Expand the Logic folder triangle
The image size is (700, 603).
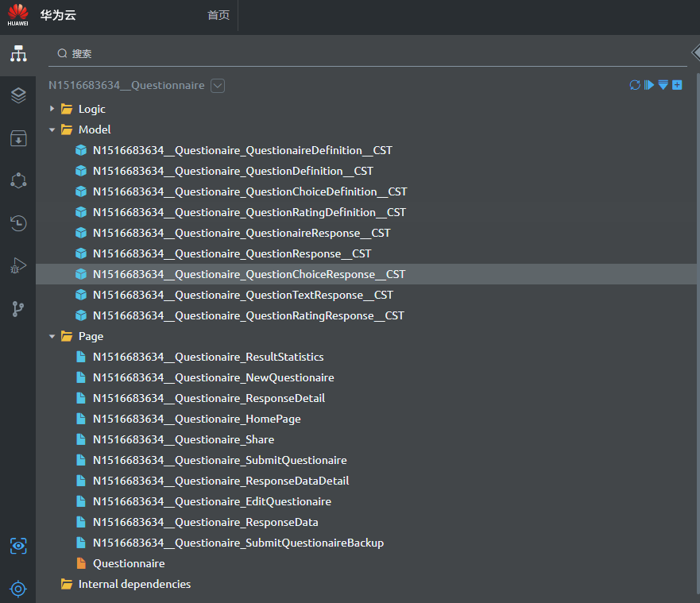[x=52, y=109]
